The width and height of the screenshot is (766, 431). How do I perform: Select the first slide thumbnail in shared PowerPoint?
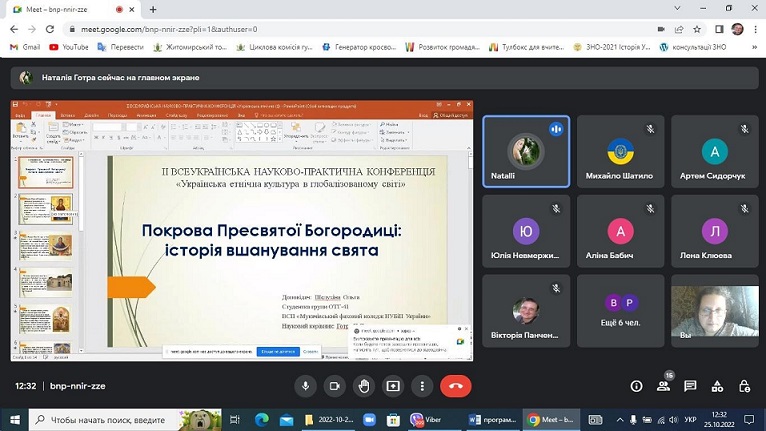point(45,172)
